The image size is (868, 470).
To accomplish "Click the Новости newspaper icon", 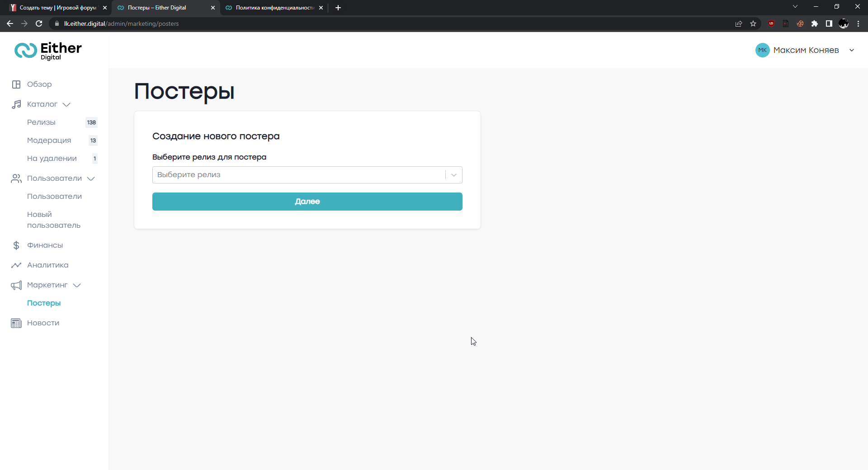I will pos(16,323).
